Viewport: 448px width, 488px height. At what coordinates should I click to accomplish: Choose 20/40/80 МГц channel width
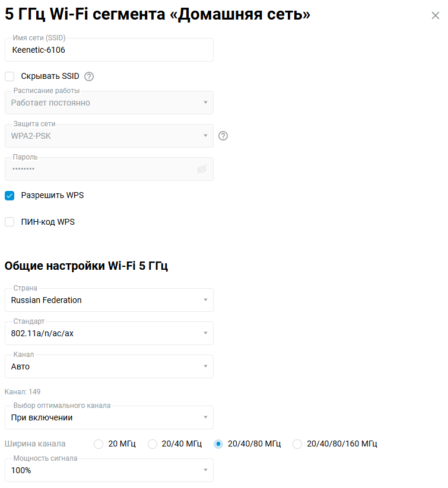click(x=218, y=444)
